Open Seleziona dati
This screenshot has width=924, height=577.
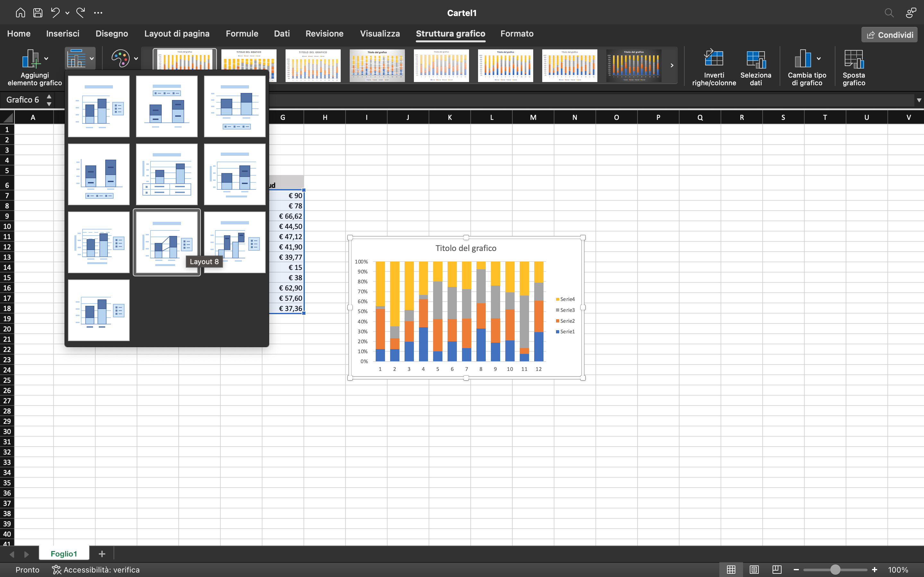click(x=756, y=67)
